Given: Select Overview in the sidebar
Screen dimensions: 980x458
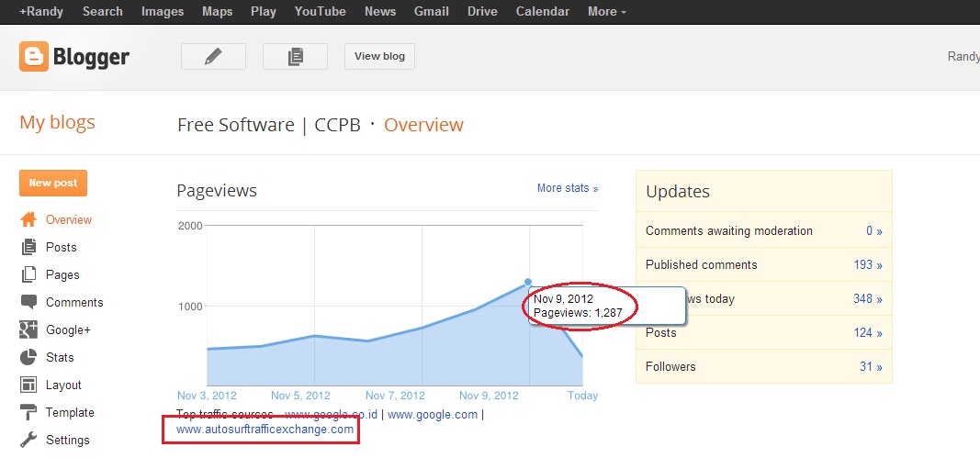Looking at the screenshot, I should point(69,220).
